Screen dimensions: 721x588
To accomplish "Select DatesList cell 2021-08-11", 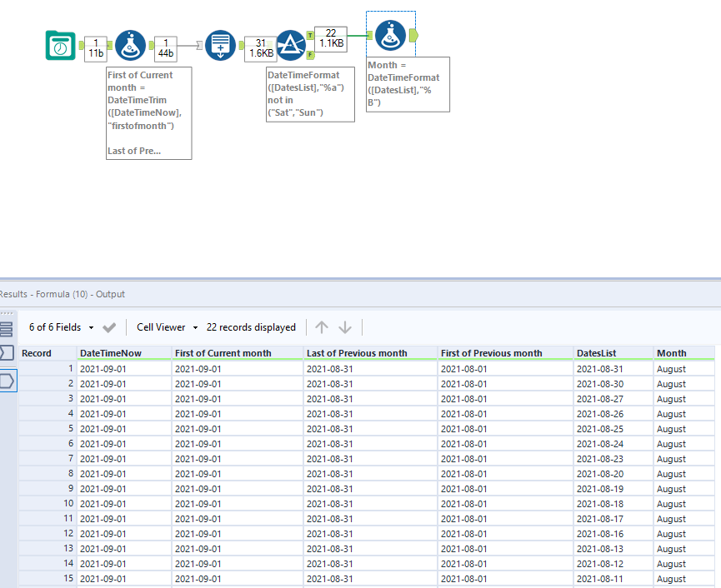I will tap(613, 579).
